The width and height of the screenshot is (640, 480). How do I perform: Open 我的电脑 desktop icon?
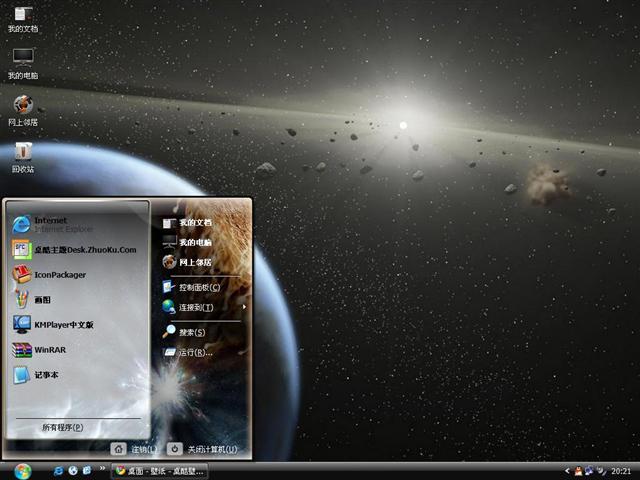[x=23, y=59]
